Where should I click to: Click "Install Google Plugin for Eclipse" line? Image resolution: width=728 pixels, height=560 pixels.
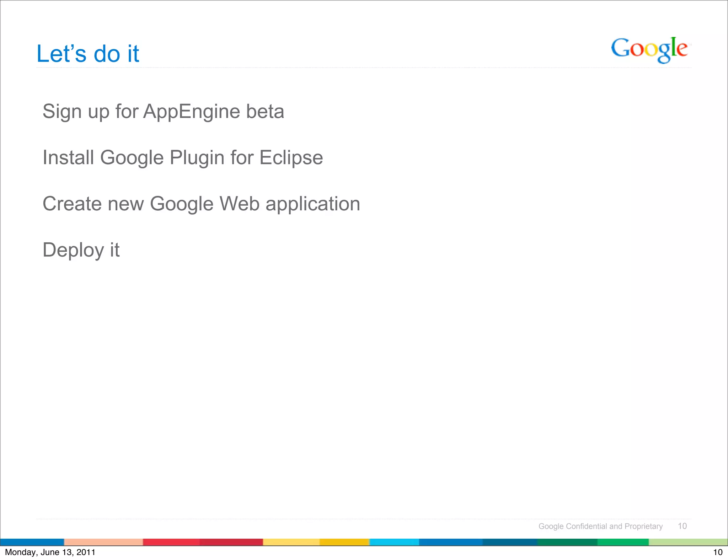pos(183,158)
